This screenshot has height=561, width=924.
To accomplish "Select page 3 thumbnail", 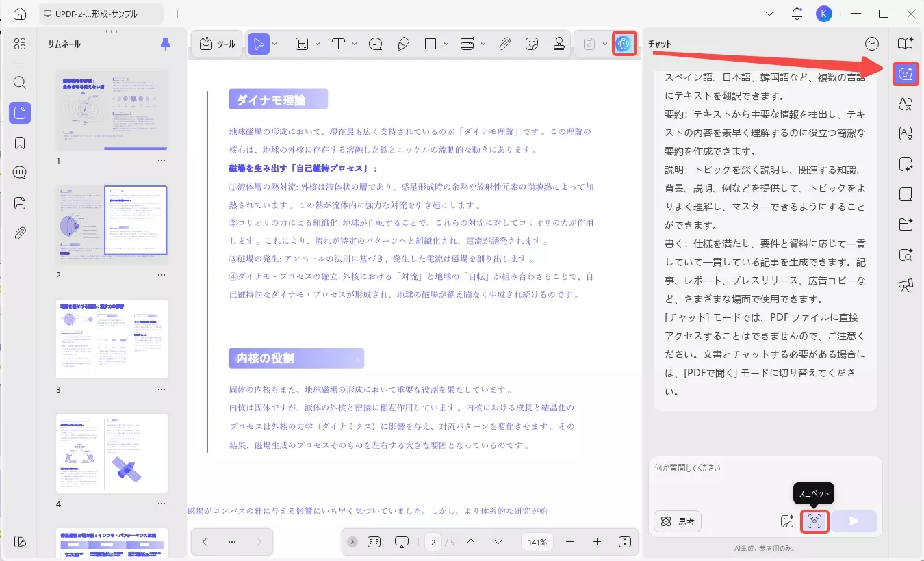I will pos(112,339).
